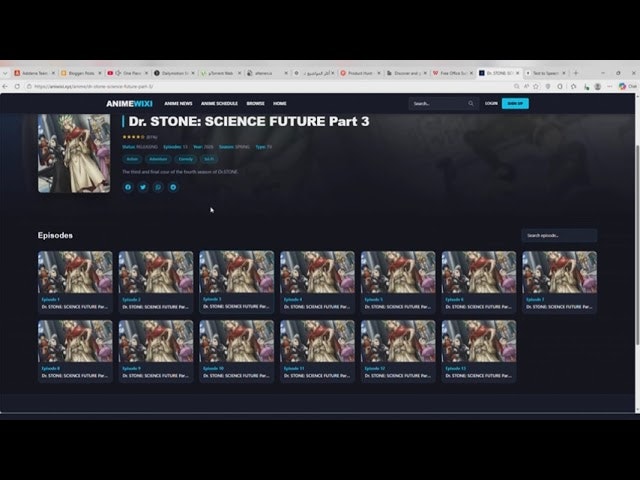Select the Sci-Fi genre tag

[209, 159]
